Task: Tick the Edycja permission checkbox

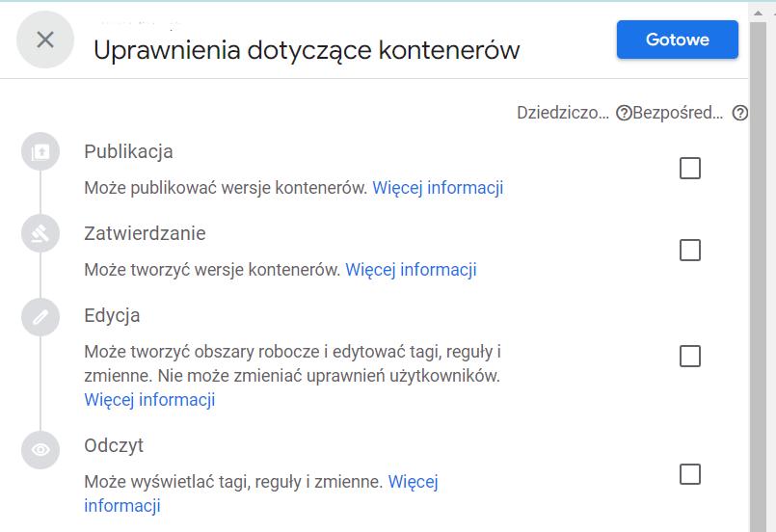Action: [690, 357]
